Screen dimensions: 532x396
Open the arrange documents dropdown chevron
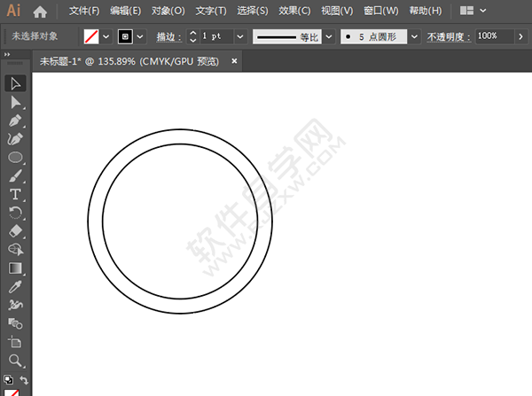[483, 11]
